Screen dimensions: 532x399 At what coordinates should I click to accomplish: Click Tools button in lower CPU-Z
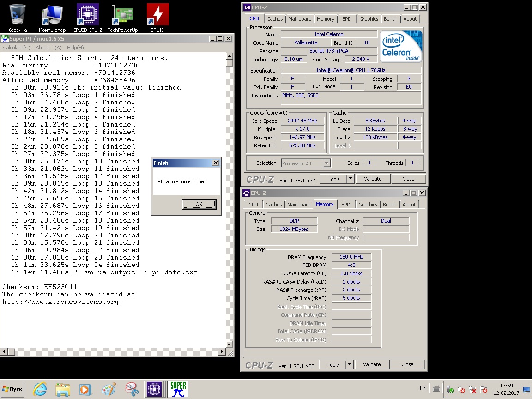[332, 364]
